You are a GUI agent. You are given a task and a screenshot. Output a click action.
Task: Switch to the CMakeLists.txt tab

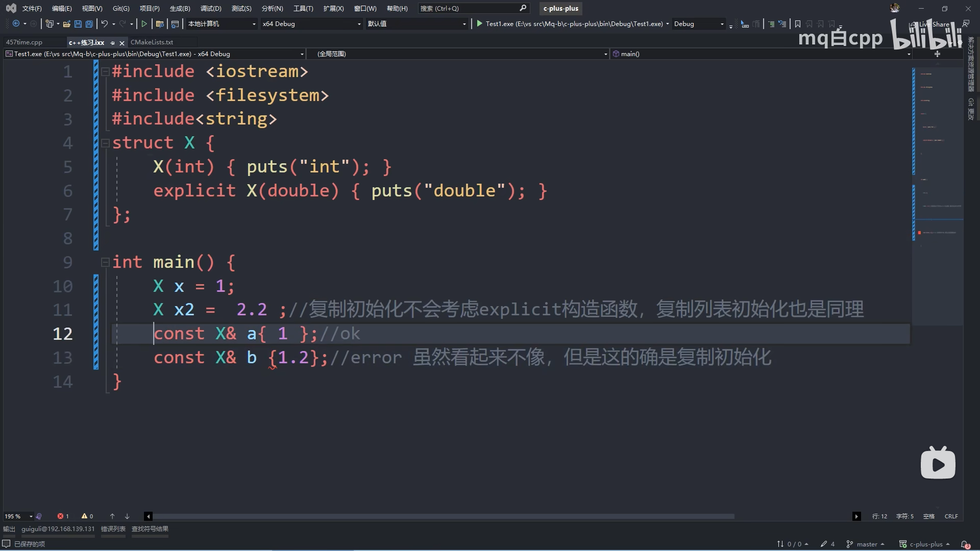[152, 42]
